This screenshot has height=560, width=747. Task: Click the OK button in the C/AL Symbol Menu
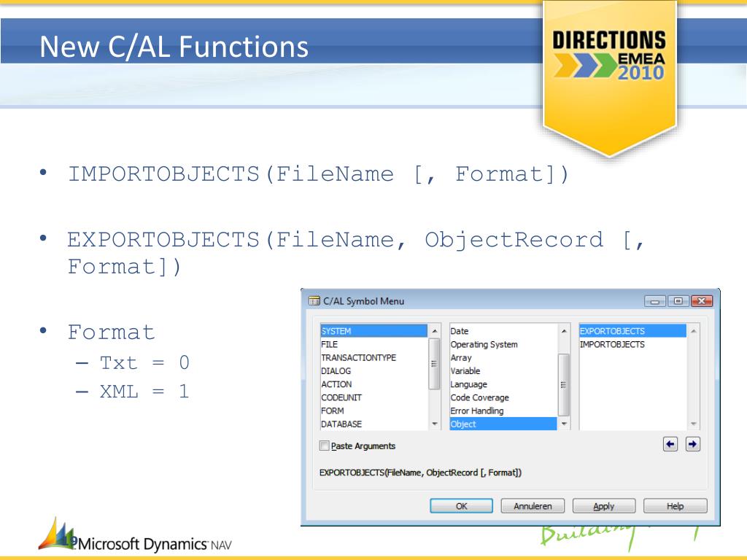(x=461, y=506)
